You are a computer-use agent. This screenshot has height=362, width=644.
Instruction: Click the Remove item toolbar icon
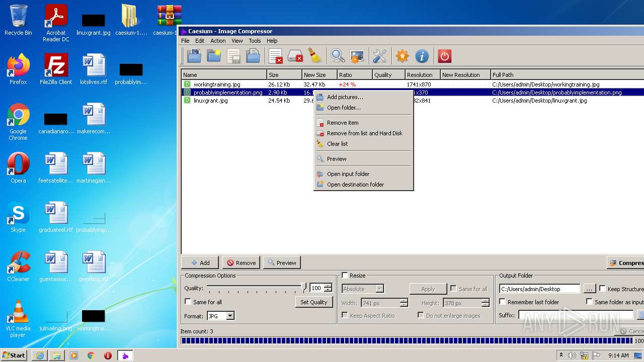[275, 56]
